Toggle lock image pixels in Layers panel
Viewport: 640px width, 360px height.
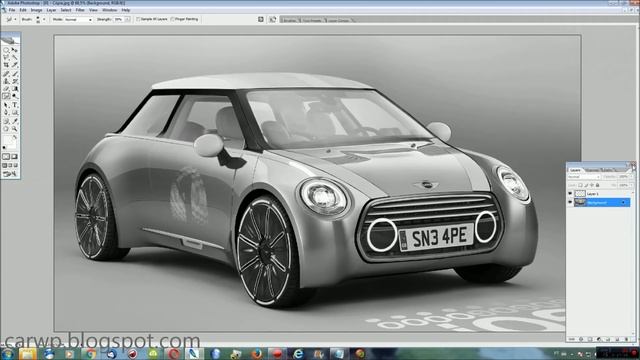click(586, 185)
